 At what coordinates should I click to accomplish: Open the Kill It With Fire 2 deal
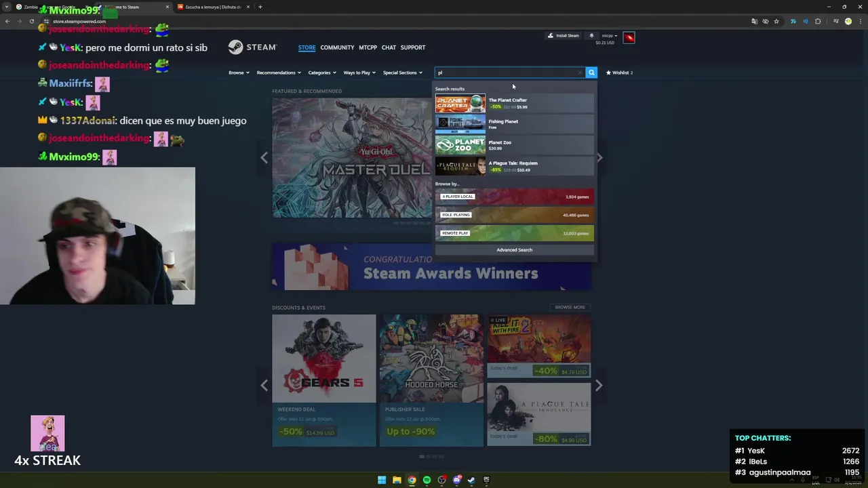point(538,346)
